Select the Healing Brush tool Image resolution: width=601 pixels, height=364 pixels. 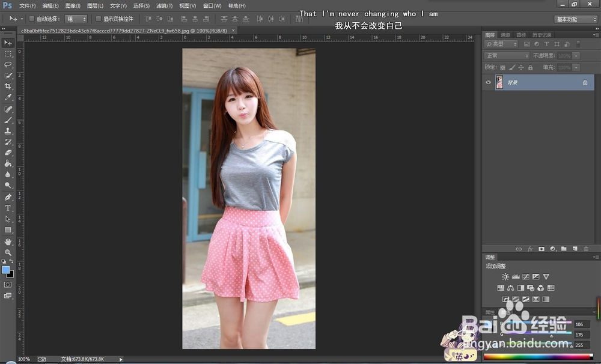coord(8,109)
